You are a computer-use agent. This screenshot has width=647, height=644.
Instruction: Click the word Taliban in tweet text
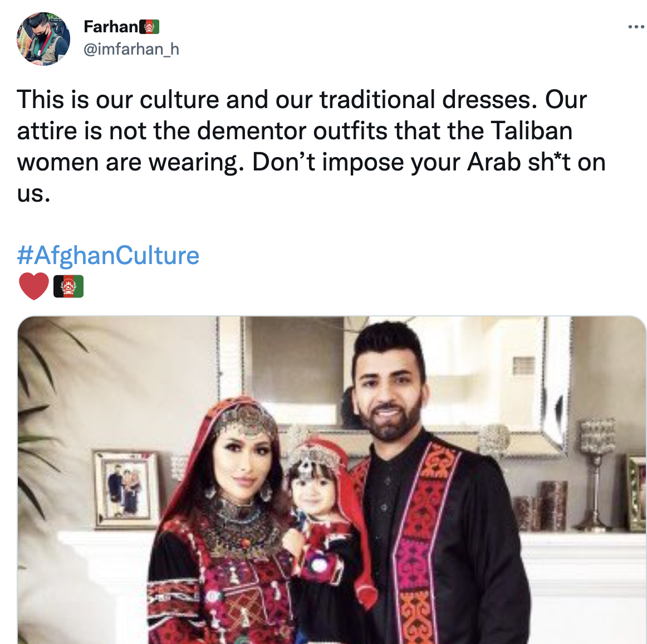pos(531,131)
